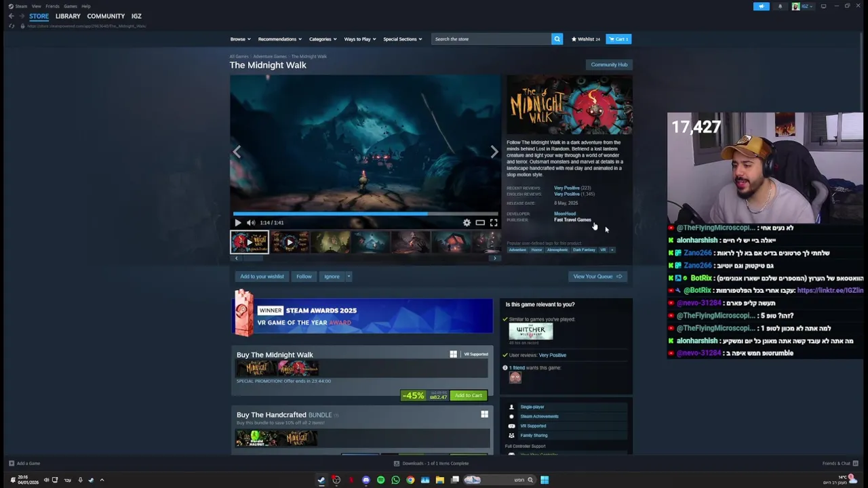Screen dimensions: 868x488
Task: Show hidden system tray icons chevron
Action: coord(102,480)
